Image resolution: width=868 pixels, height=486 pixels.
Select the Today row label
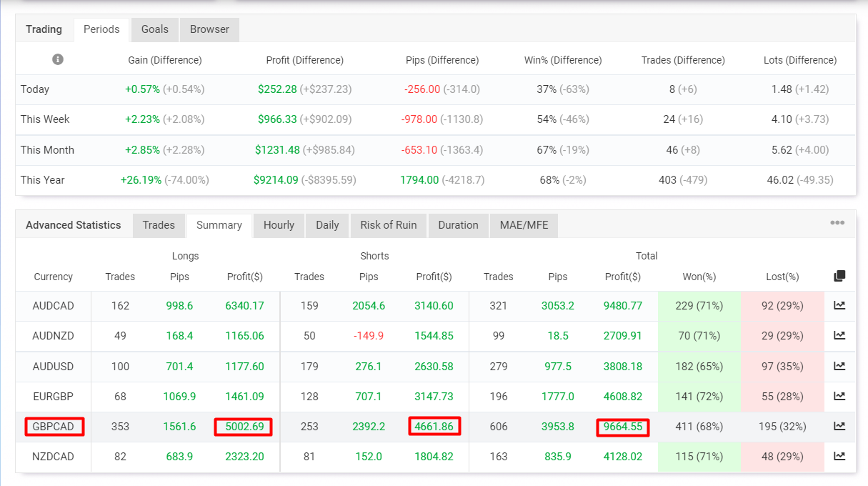tap(35, 89)
